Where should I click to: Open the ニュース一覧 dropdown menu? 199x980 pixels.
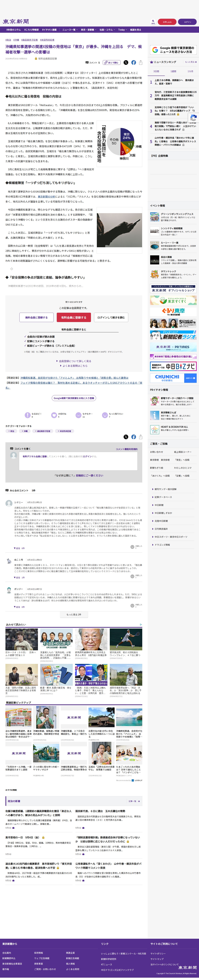click(69, 30)
